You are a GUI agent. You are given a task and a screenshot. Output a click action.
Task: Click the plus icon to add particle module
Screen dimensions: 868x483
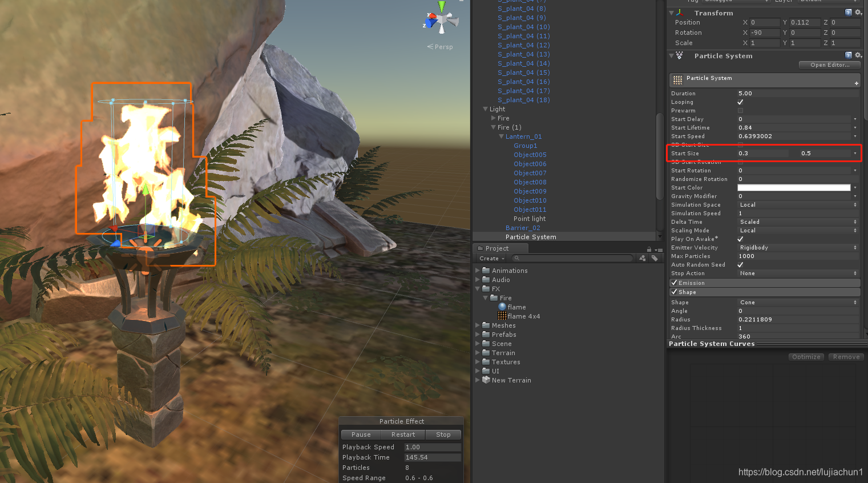pyautogui.click(x=856, y=83)
